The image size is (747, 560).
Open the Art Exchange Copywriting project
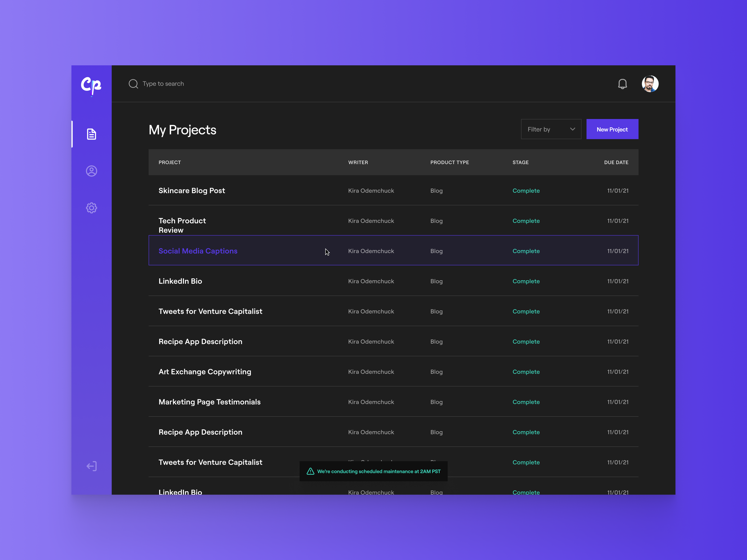[205, 372]
